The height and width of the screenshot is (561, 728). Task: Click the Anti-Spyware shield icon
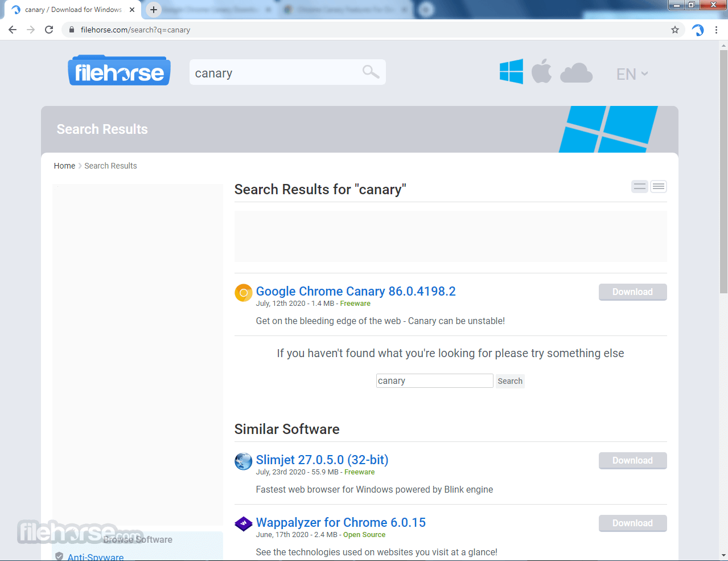tap(59, 556)
